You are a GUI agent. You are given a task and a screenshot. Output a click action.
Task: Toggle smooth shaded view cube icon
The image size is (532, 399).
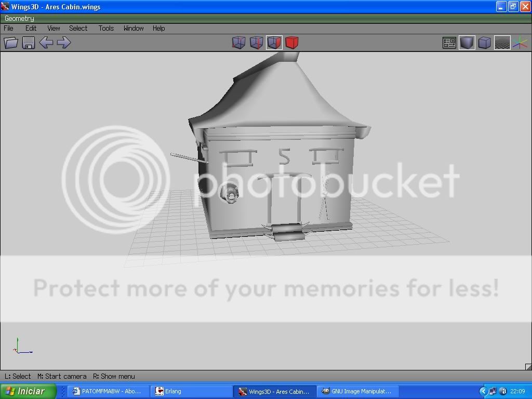[467, 43]
